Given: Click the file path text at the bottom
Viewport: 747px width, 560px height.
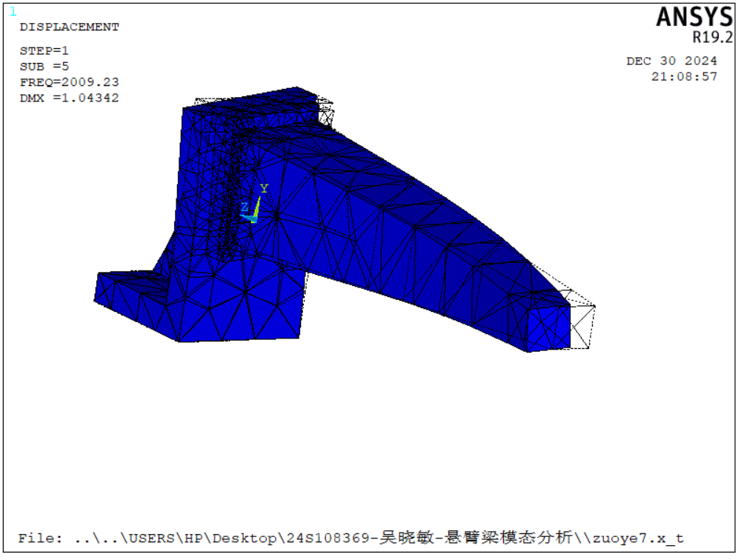Looking at the screenshot, I should coord(351,538).
